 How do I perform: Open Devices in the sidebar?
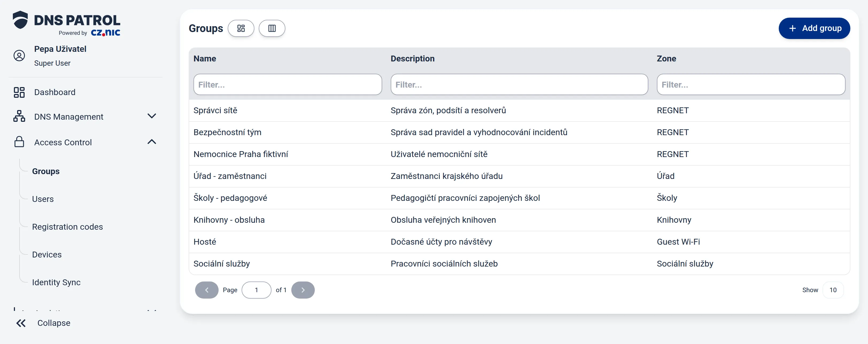pos(47,255)
